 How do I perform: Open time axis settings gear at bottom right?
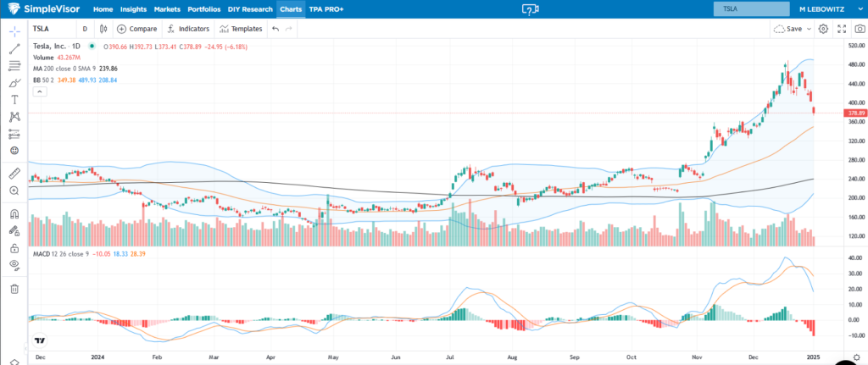click(x=858, y=357)
